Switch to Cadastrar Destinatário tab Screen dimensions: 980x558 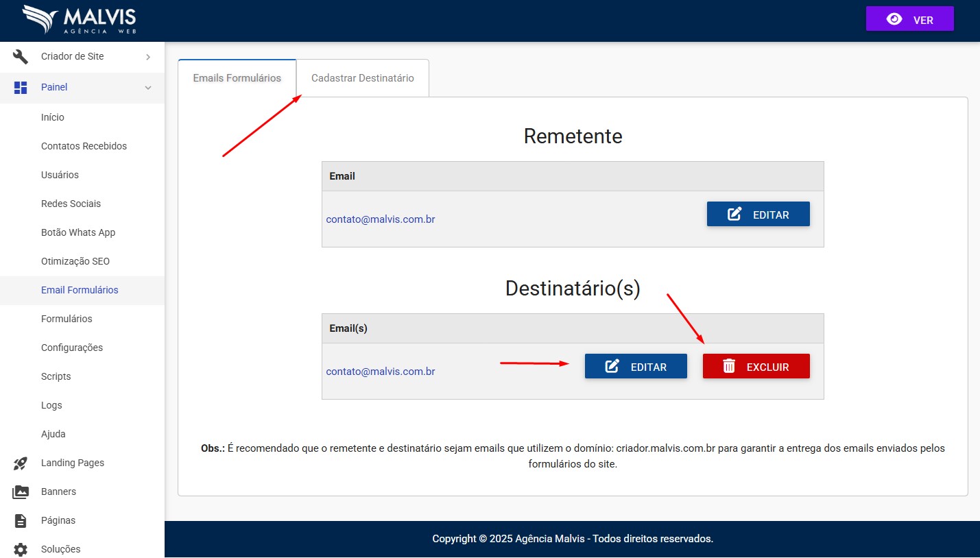tap(362, 78)
